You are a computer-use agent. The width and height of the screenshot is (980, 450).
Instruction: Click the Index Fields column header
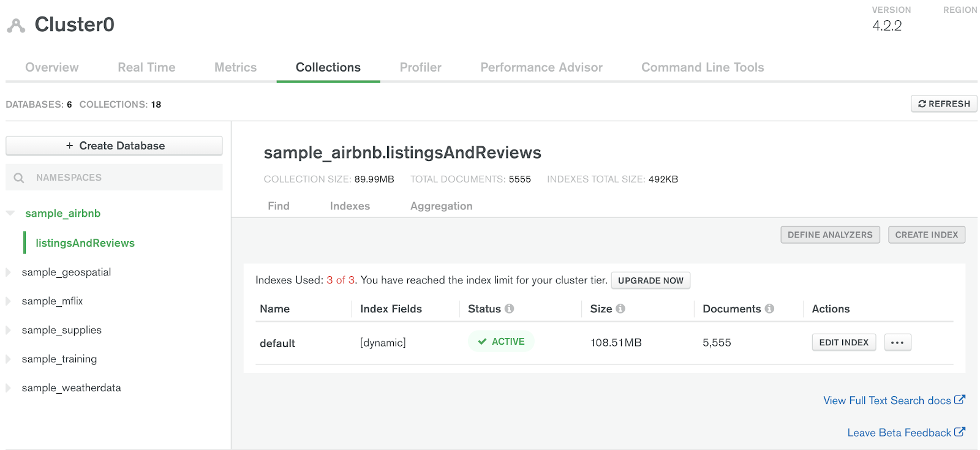coord(391,309)
